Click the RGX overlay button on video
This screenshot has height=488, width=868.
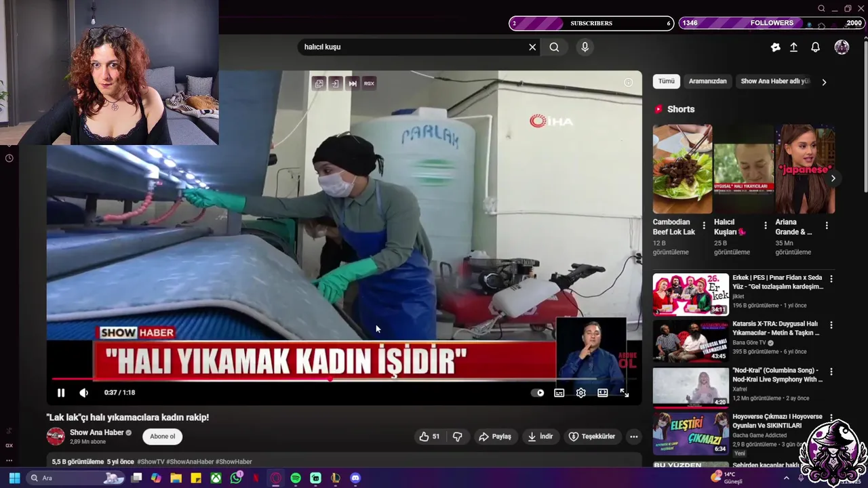tap(369, 83)
